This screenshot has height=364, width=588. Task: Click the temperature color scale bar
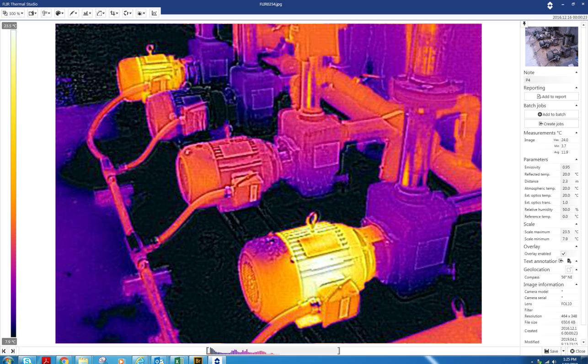13,183
